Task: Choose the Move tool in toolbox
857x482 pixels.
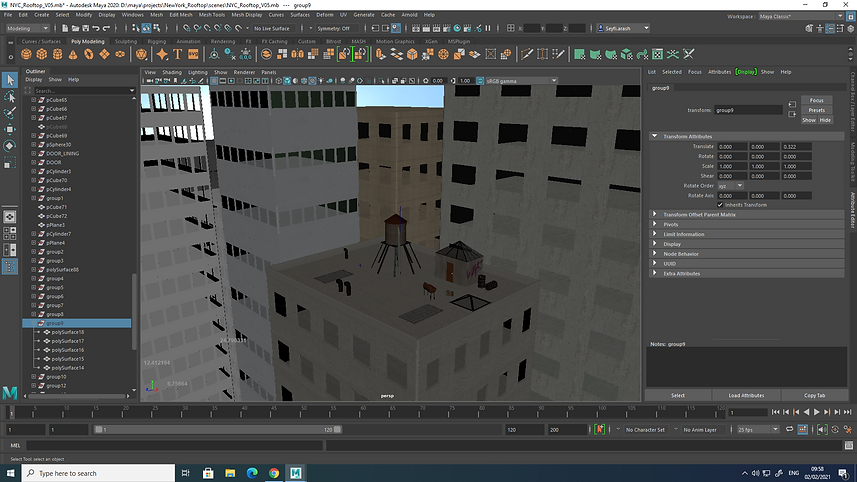Action: click(x=10, y=129)
